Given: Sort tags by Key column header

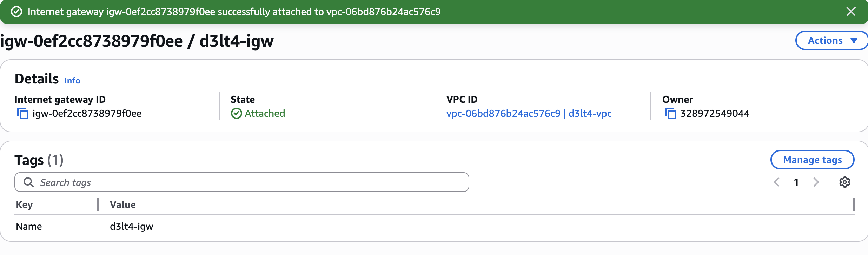Looking at the screenshot, I should tap(24, 205).
